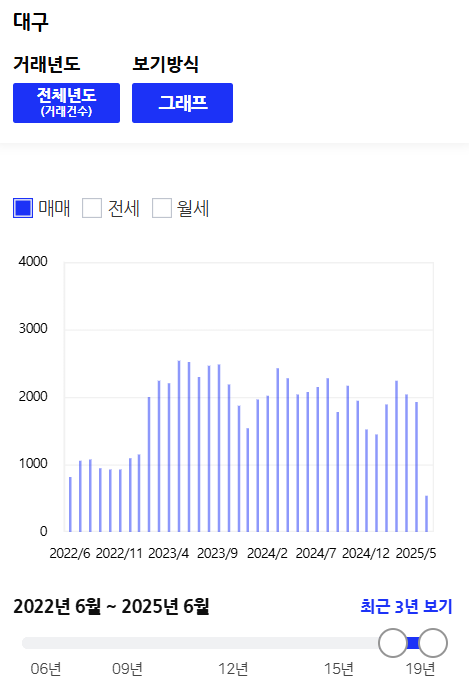Select the 3000 y-axis label
The height and width of the screenshot is (692, 469).
33,329
